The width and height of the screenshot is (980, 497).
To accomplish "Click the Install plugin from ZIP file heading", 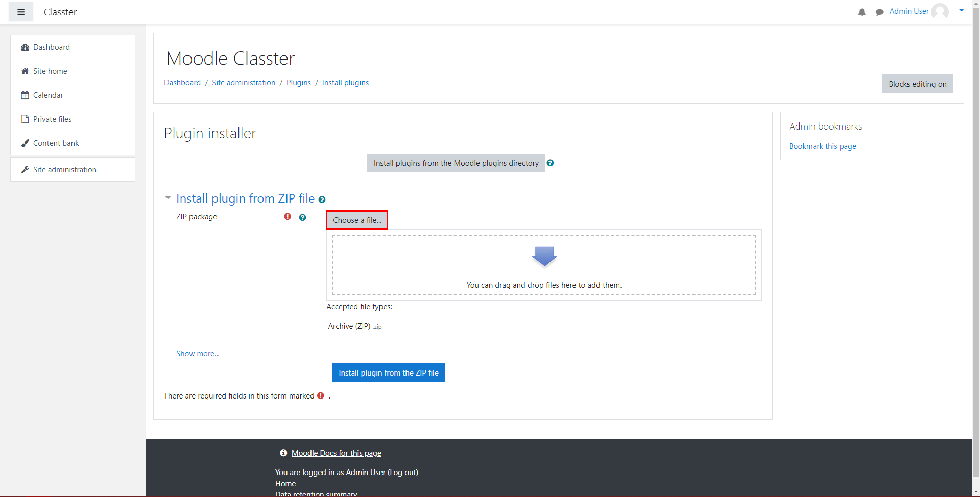I will click(x=245, y=198).
